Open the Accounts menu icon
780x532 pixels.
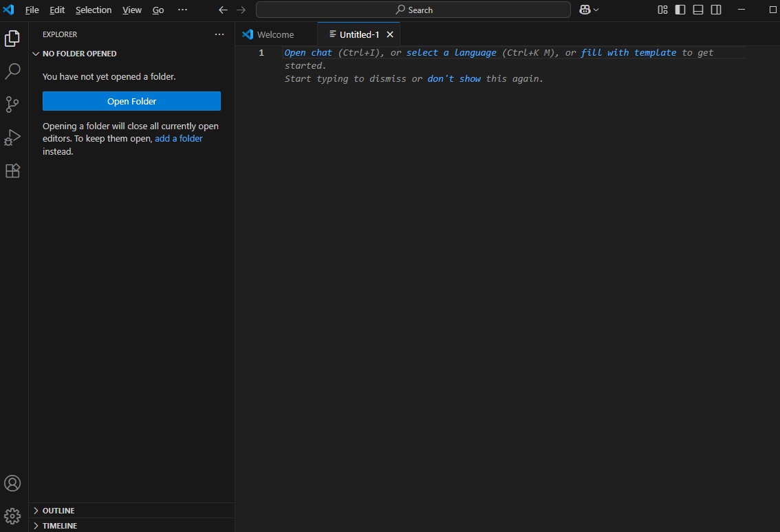pyautogui.click(x=12, y=483)
